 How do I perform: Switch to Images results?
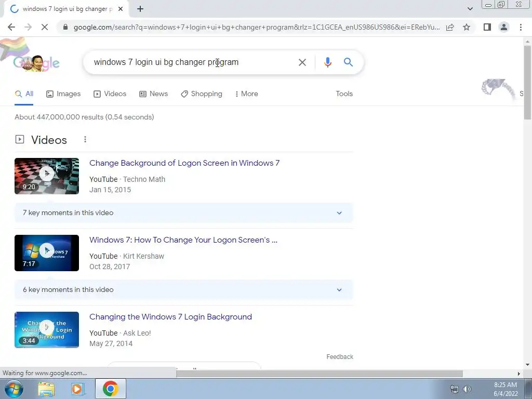pos(63,94)
